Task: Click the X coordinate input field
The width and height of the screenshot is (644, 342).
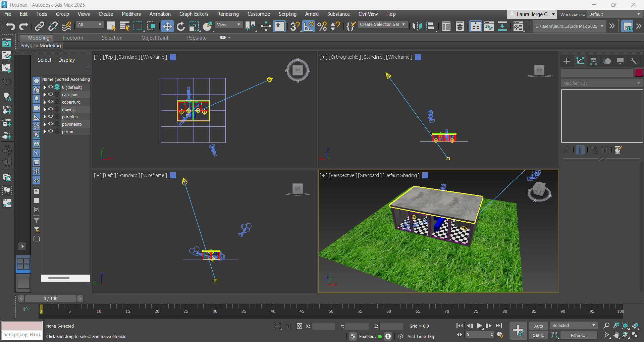Action: coord(323,326)
